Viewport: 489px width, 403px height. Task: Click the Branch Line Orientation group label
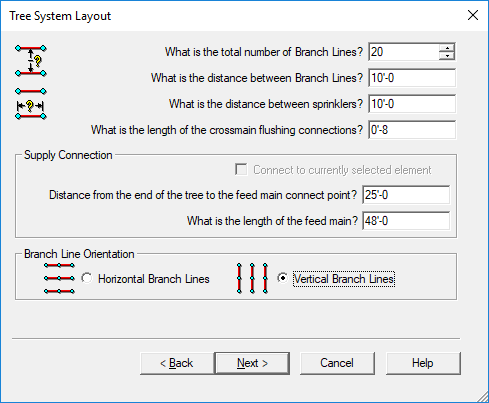click(79, 254)
